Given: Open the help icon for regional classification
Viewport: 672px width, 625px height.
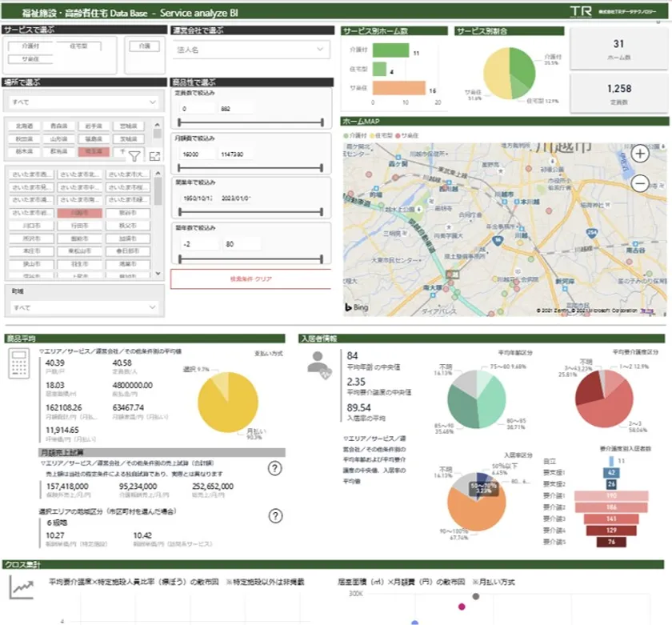Looking at the screenshot, I should pyautogui.click(x=275, y=515).
